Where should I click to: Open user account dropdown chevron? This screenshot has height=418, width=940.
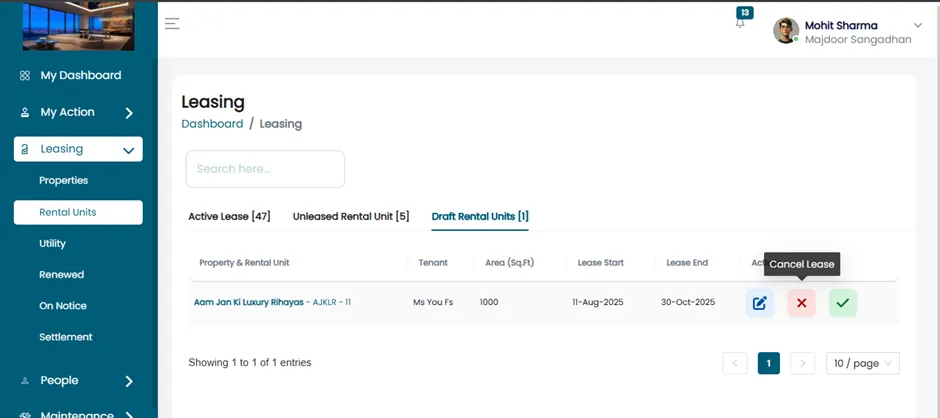pos(917,25)
